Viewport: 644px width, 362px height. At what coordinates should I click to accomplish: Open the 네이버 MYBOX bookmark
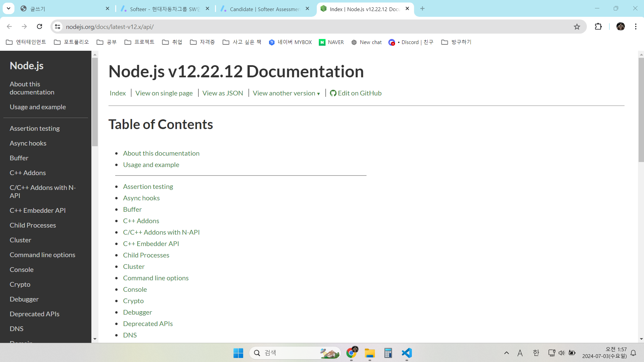pyautogui.click(x=290, y=42)
